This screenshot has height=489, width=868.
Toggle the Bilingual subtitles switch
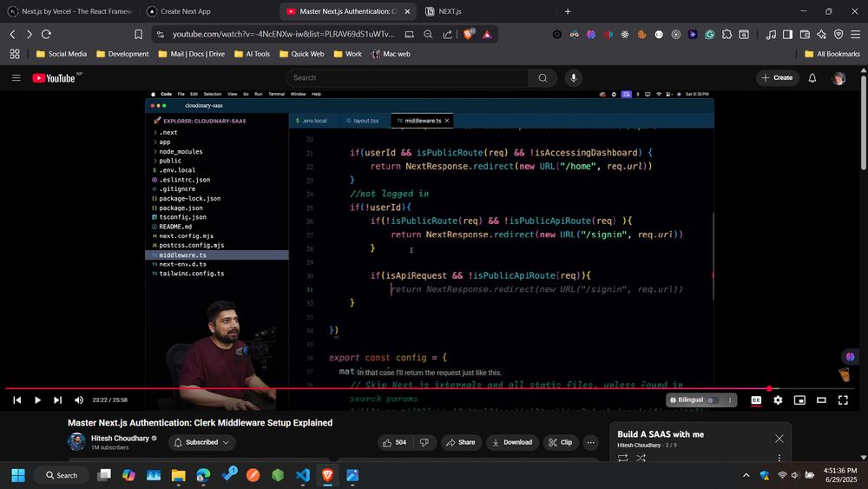713,400
